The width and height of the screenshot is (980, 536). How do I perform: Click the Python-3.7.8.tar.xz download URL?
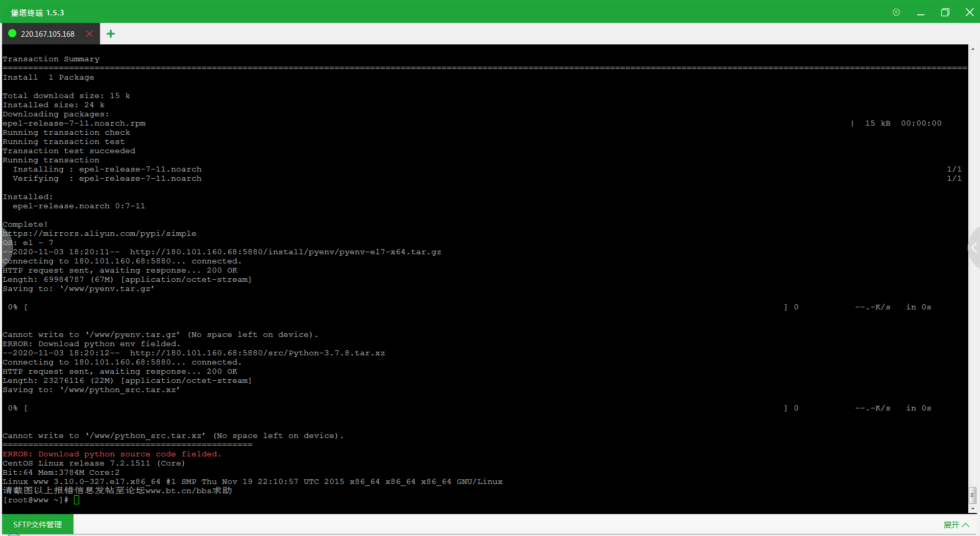[x=258, y=353]
